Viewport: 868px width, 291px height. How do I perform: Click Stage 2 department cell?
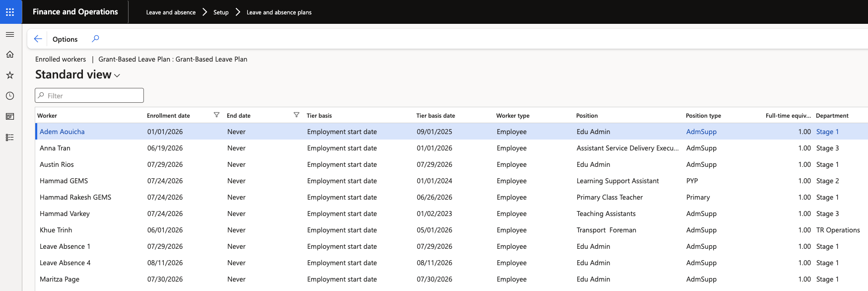827,181
